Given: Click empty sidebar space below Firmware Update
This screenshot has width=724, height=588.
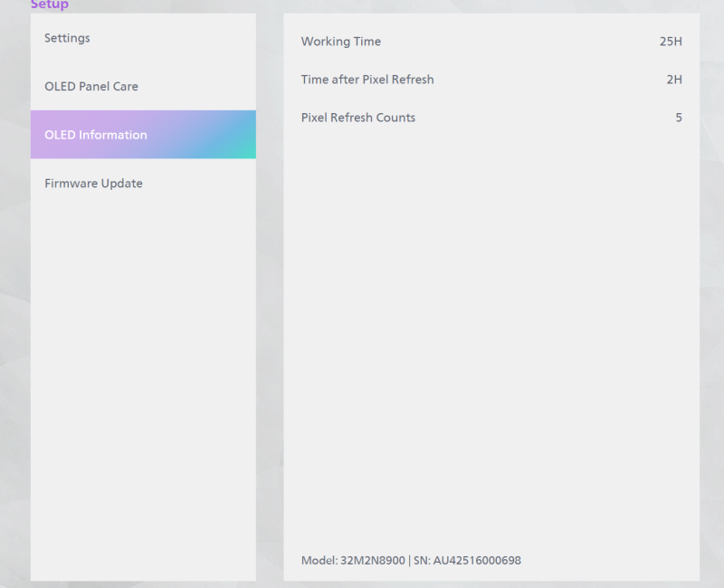Looking at the screenshot, I should click(143, 380).
